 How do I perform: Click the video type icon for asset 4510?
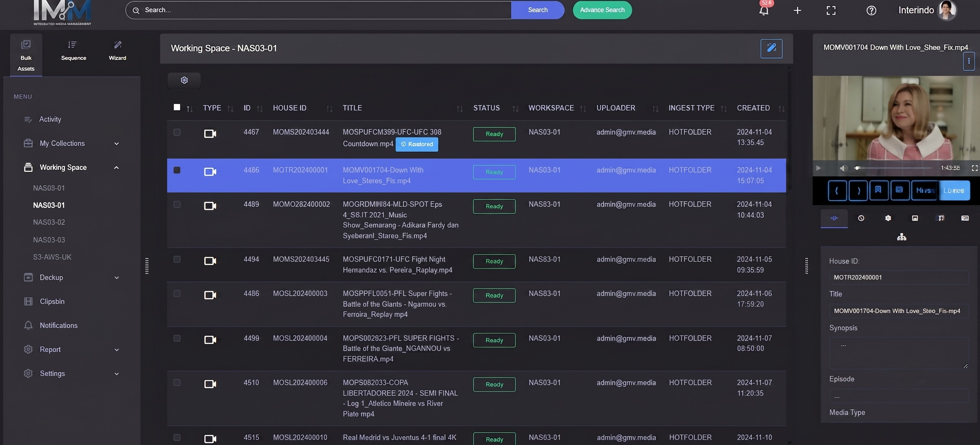point(210,384)
